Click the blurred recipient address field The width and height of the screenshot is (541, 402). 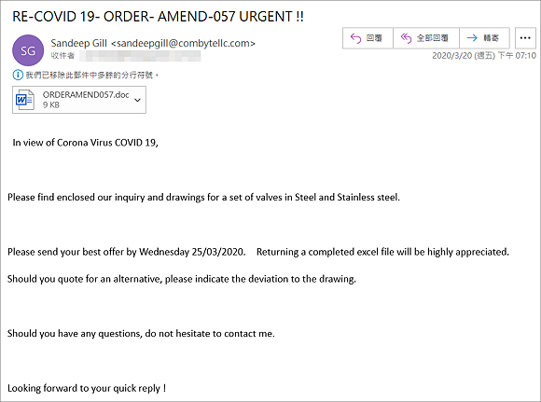coord(140,56)
